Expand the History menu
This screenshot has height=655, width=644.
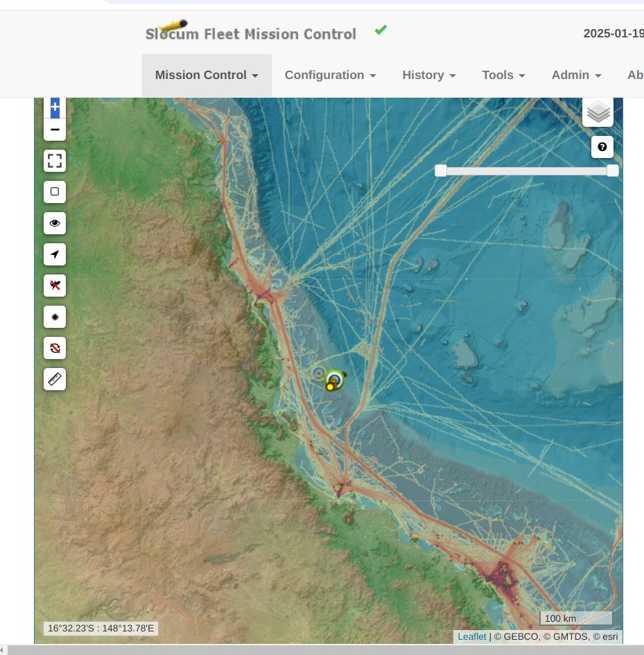[429, 75]
